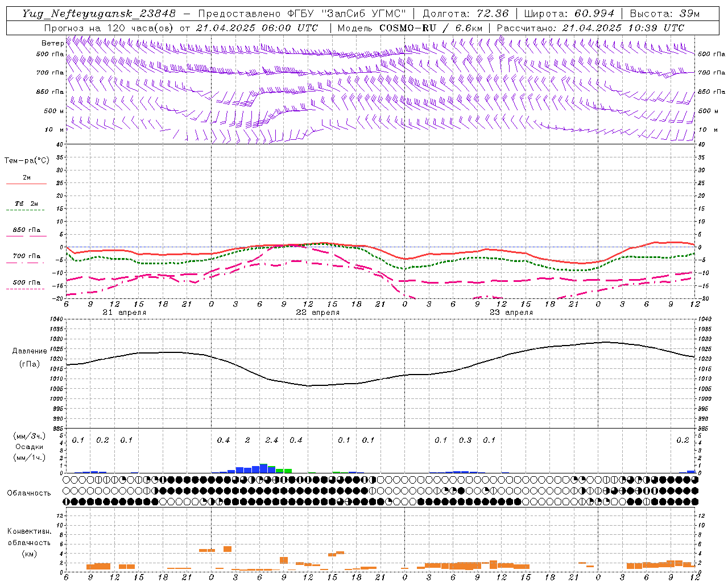Click the model name COSMO-RU / 6.6км
Viewport: 728px width, 582px height.
[431, 28]
